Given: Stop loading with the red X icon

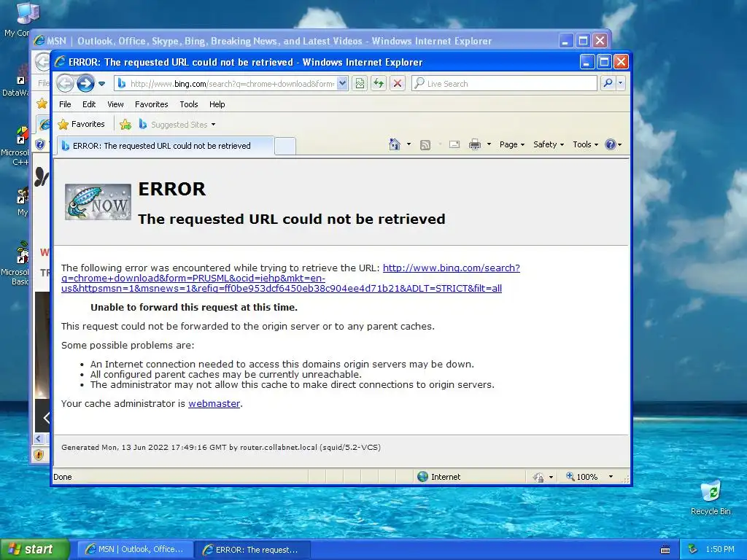Looking at the screenshot, I should 398,84.
